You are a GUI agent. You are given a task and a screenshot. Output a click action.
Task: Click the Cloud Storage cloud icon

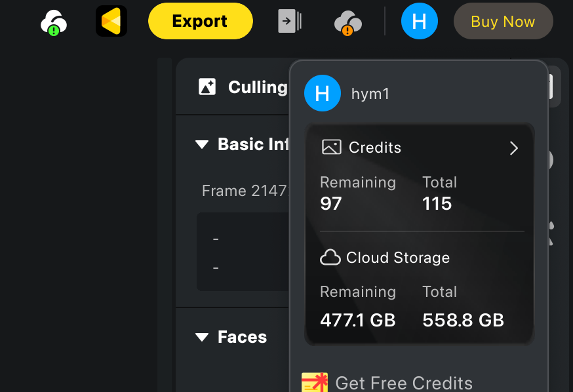330,258
